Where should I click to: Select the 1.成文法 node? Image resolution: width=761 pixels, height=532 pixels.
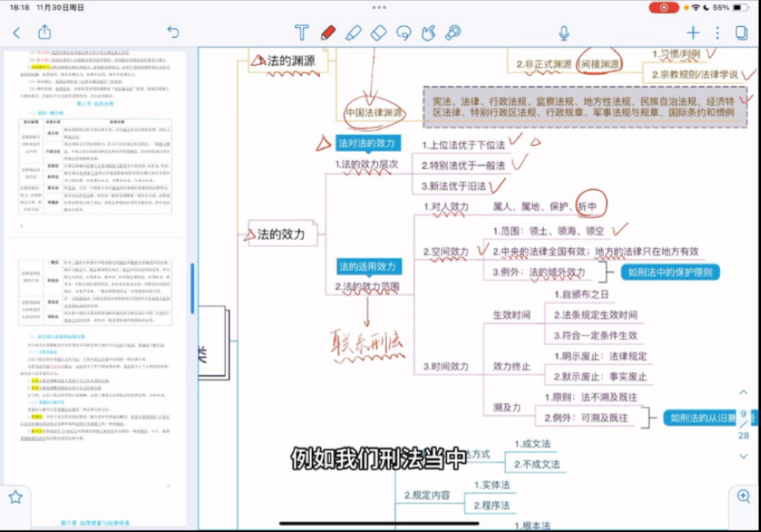pyautogui.click(x=532, y=444)
